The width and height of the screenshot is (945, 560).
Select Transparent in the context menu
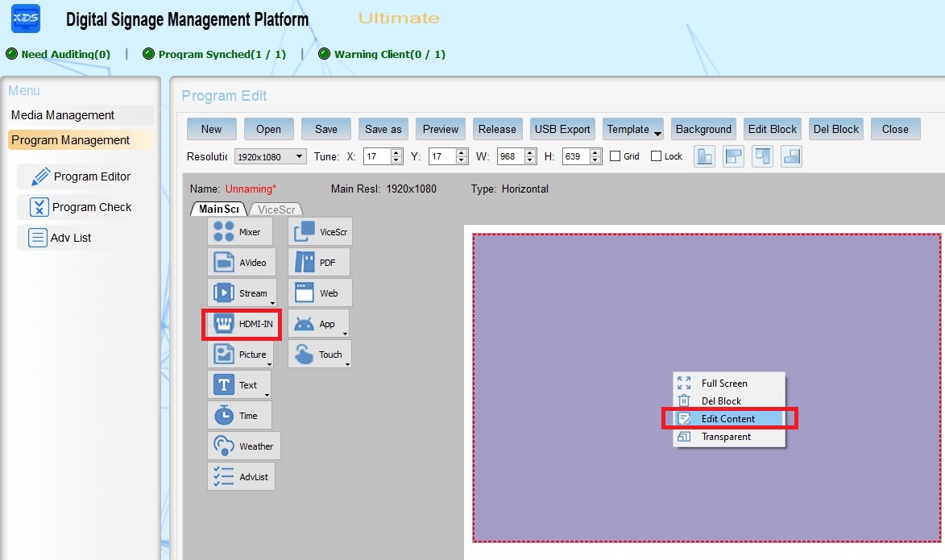point(725,437)
